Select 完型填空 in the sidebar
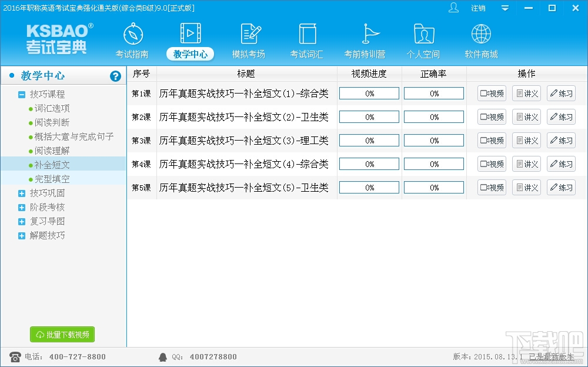Viewport: 588px width, 367px height. coord(52,179)
